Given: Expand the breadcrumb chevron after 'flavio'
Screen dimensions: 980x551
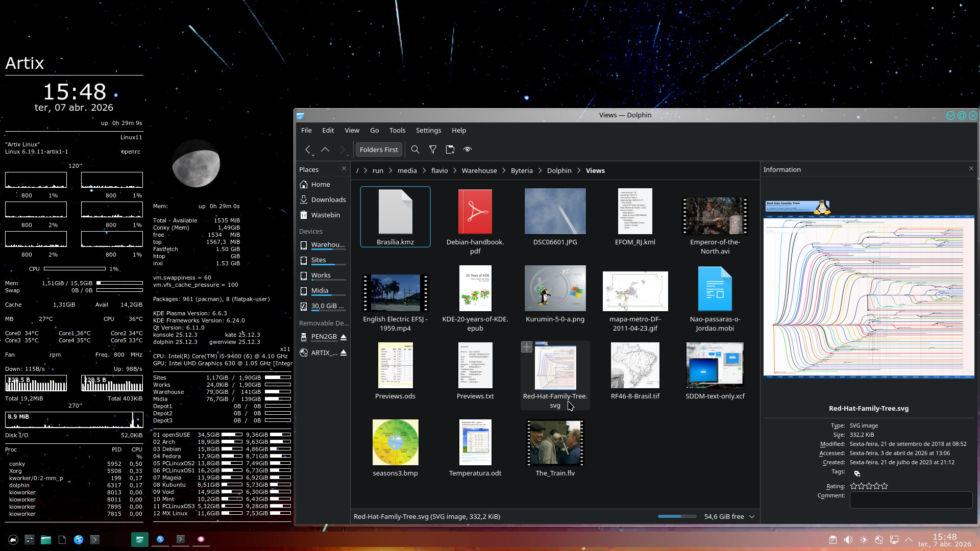Looking at the screenshot, I should tap(455, 170).
